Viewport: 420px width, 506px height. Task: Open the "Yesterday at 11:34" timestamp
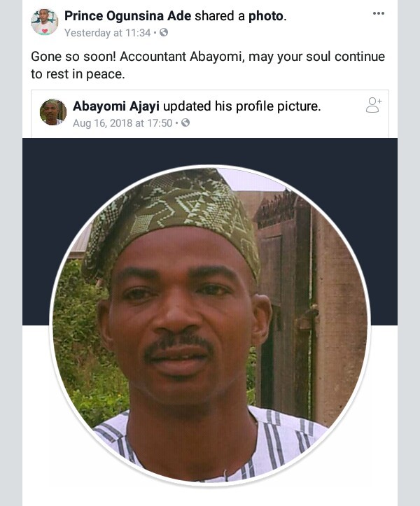(x=107, y=32)
